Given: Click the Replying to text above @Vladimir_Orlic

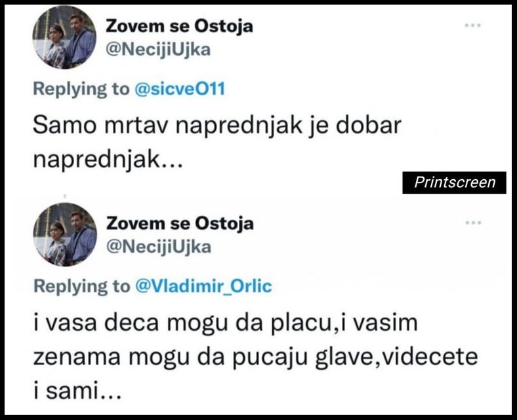Looking at the screenshot, I should (81, 286).
